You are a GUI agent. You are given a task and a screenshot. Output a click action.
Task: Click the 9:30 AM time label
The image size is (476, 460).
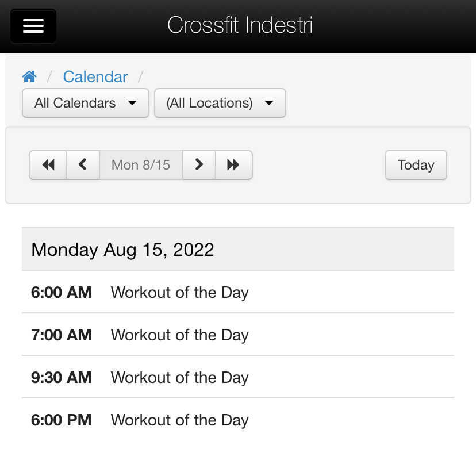coord(62,377)
